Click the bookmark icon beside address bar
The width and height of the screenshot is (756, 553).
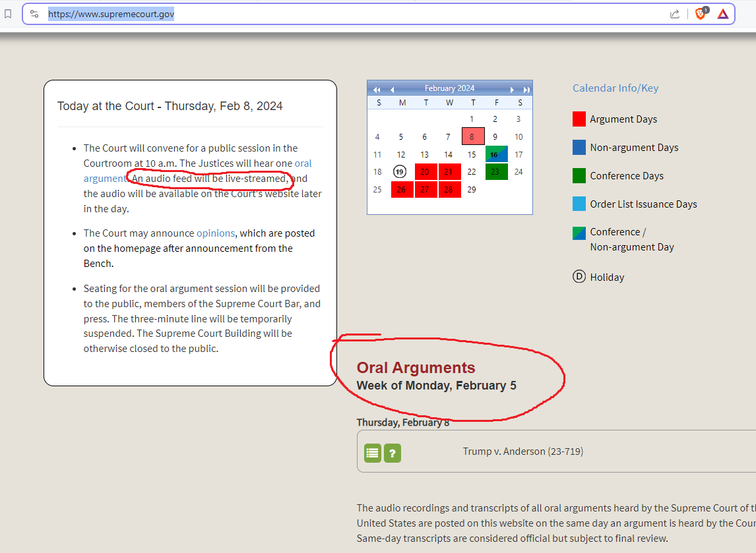point(8,14)
